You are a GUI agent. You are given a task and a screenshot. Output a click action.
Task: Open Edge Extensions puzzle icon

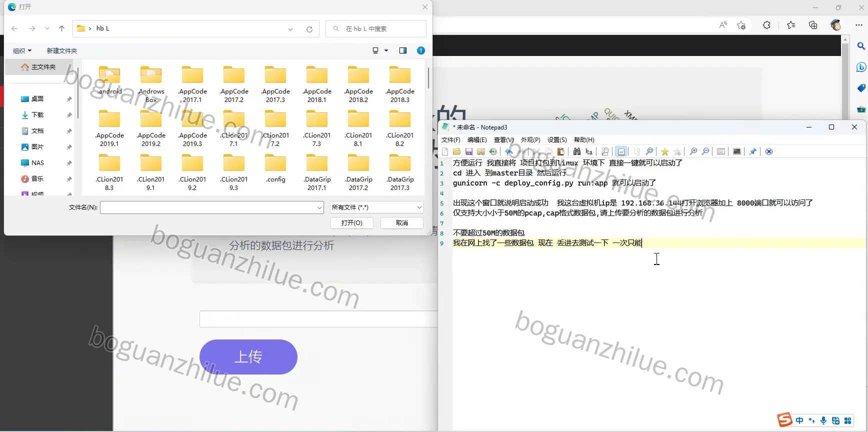pyautogui.click(x=766, y=25)
